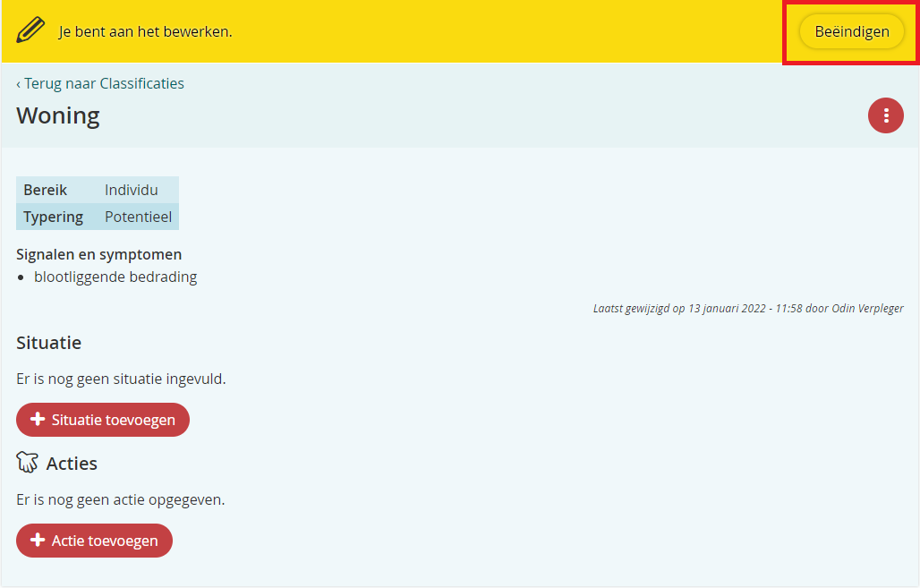
Task: Click the Signalen en symptomen heading
Action: tap(98, 254)
